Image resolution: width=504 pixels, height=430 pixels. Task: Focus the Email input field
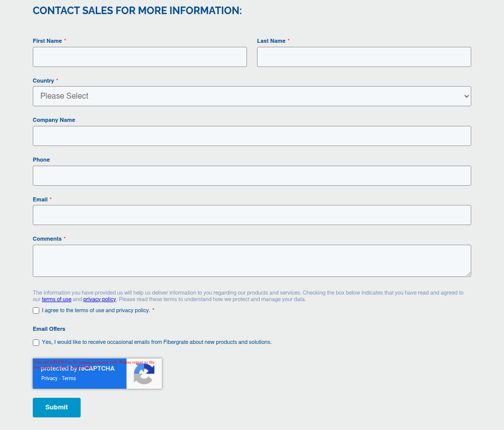252,215
